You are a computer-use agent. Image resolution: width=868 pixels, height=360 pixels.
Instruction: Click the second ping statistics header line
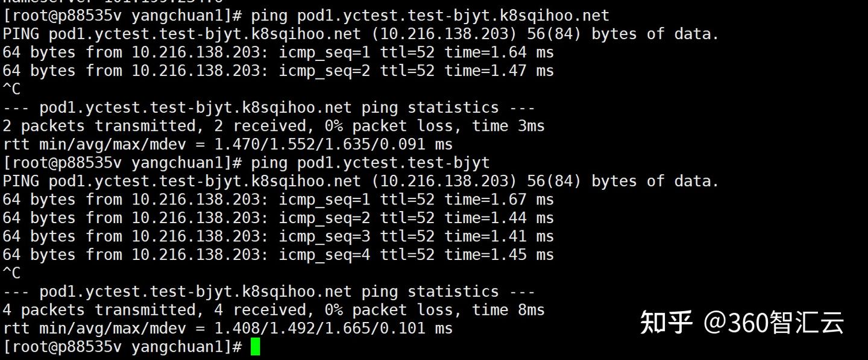(268, 292)
